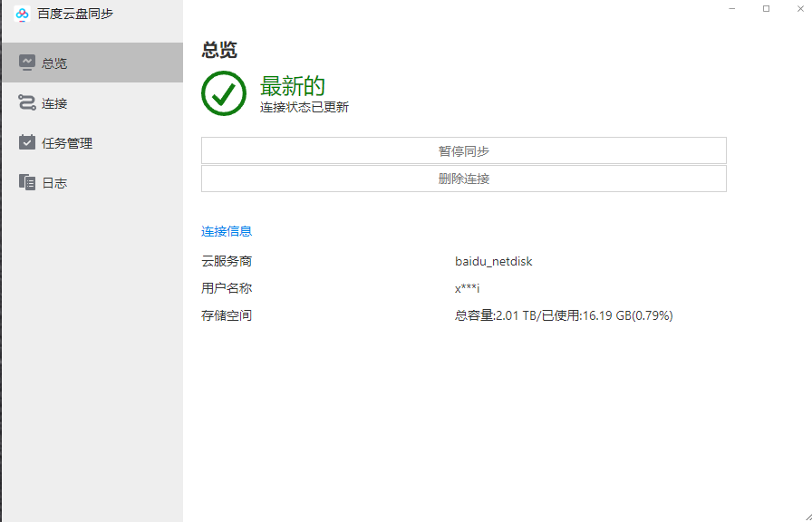Click the 暂停同步 button
Viewport: 812px width, 522px height.
[463, 150]
